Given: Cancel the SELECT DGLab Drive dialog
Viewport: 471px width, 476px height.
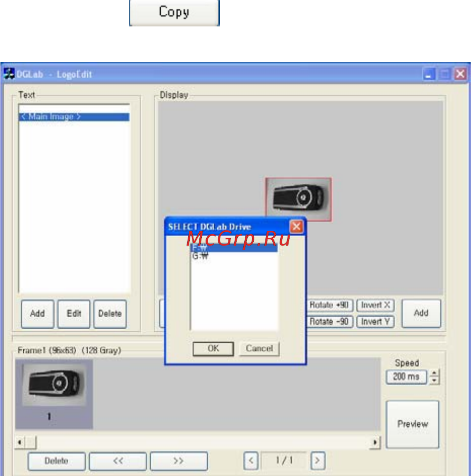Looking at the screenshot, I should point(259,349).
